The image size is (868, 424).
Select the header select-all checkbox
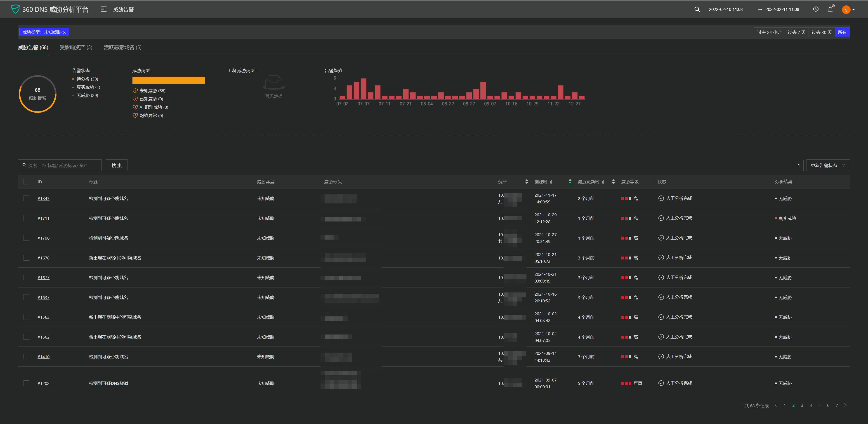coord(26,182)
